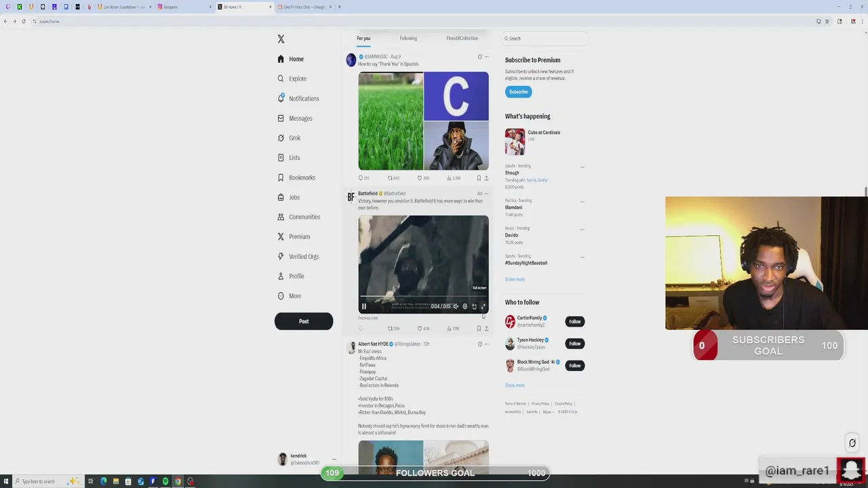Viewport: 868px width, 488px height.
Task: Like the Battlefield post
Action: (x=420, y=329)
